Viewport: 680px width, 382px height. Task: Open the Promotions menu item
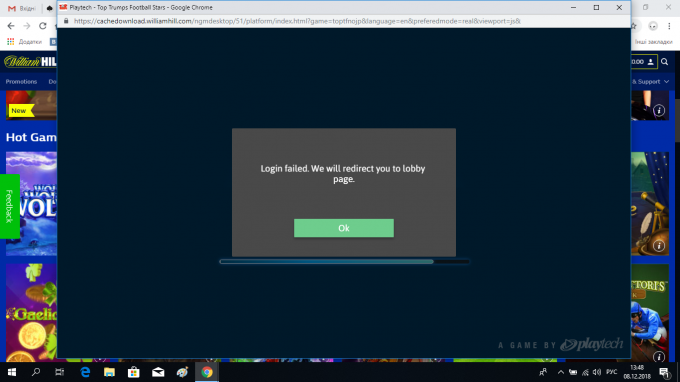pyautogui.click(x=21, y=82)
